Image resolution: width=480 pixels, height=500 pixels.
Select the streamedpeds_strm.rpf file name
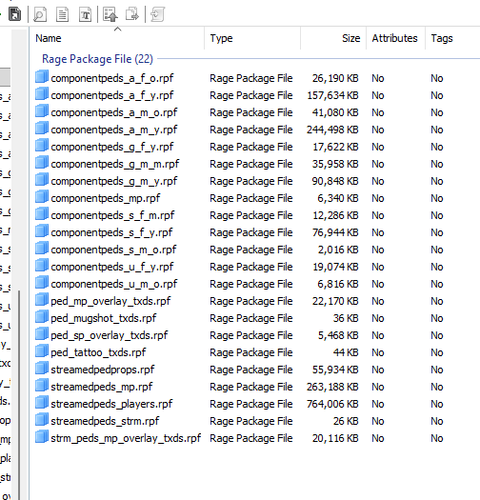[x=105, y=421]
